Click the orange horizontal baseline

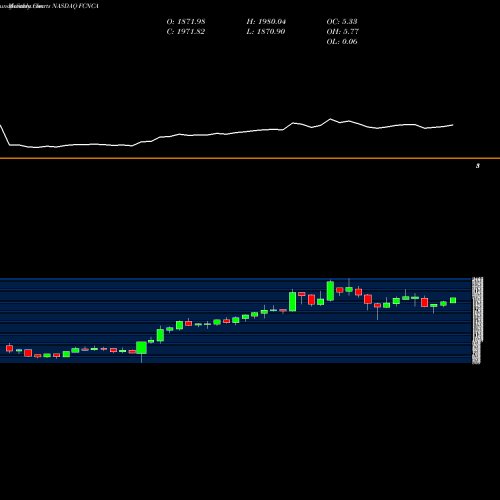pyautogui.click(x=250, y=158)
